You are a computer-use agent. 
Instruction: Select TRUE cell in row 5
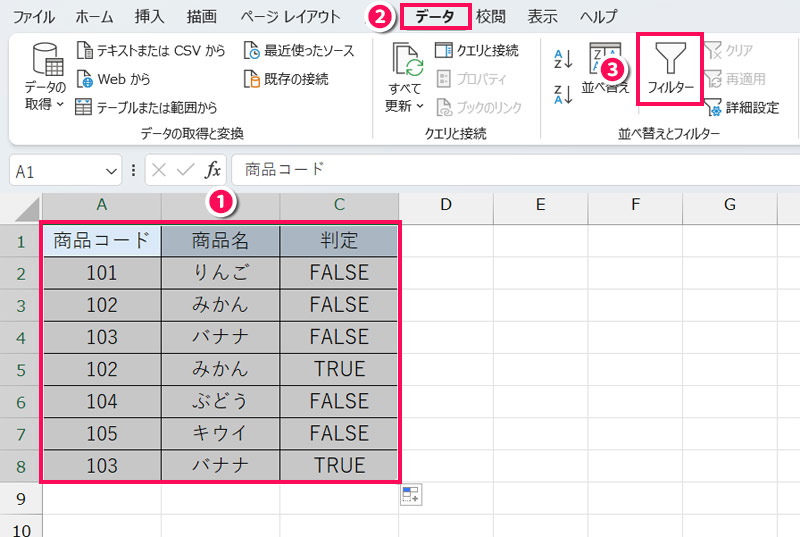(x=339, y=369)
